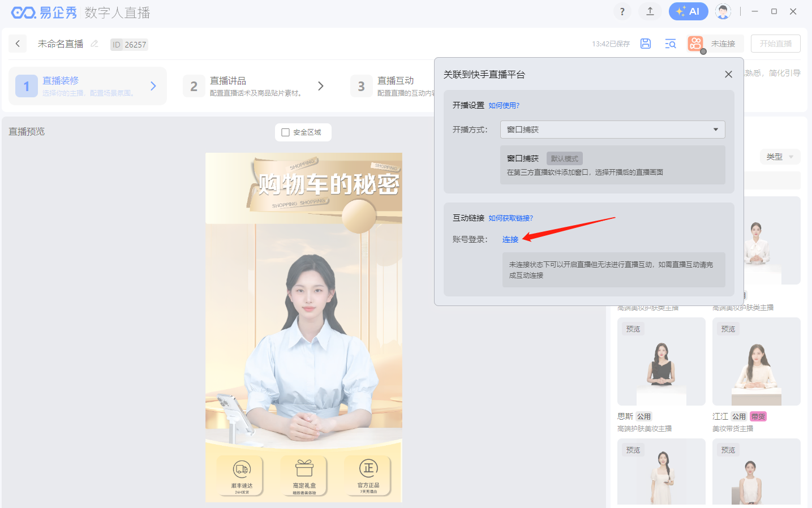Screen dimensions: 812x508
Task: Select step 3 直播互动 tab
Action: point(393,86)
